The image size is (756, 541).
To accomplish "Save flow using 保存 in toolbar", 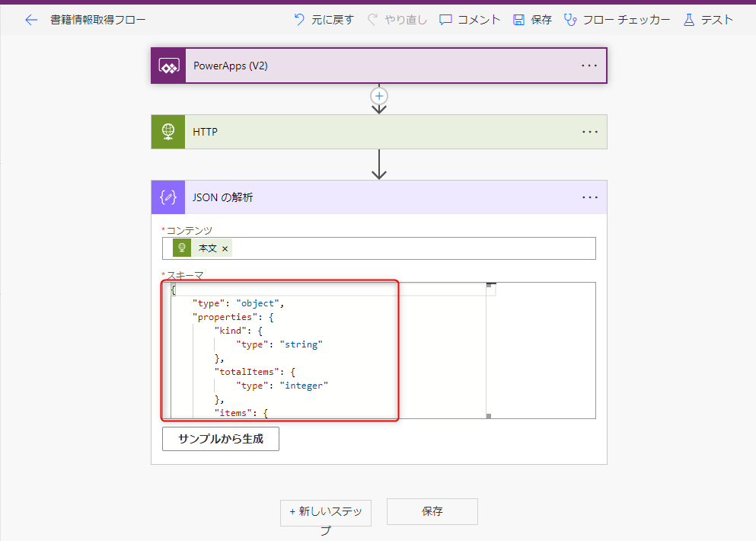I will coord(532,20).
